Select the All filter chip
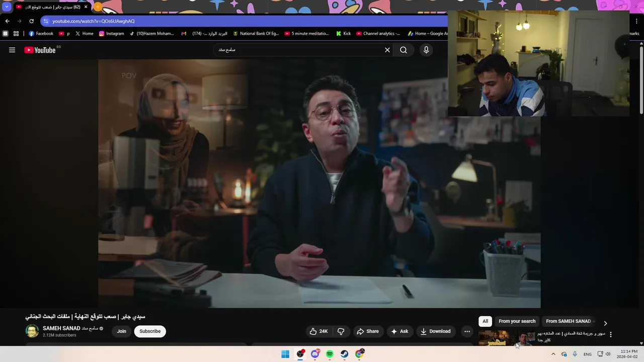 (x=485, y=321)
